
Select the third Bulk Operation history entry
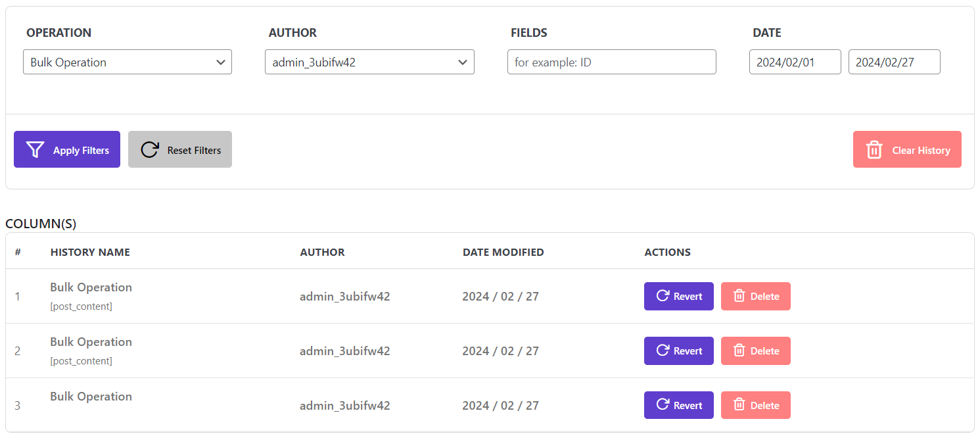[x=91, y=397]
